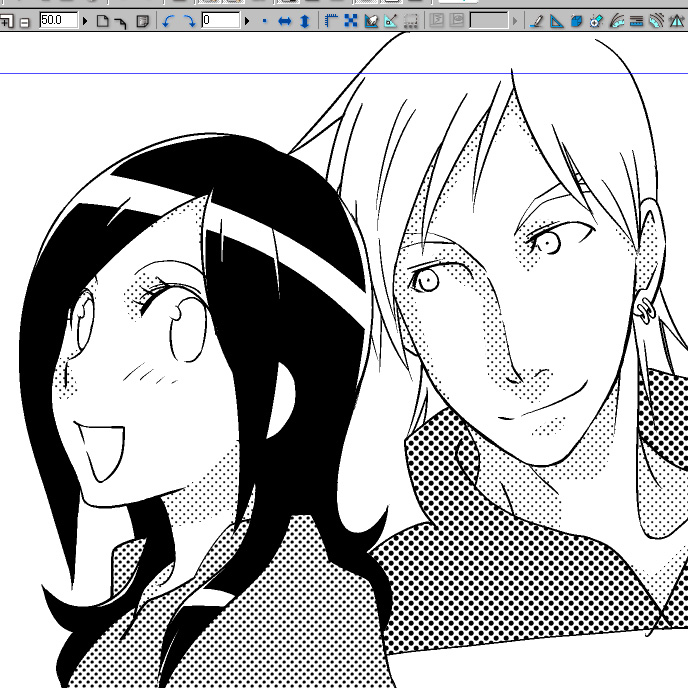Click the 50.0 zoom percentage field
The height and width of the screenshot is (688, 688).
pos(58,21)
